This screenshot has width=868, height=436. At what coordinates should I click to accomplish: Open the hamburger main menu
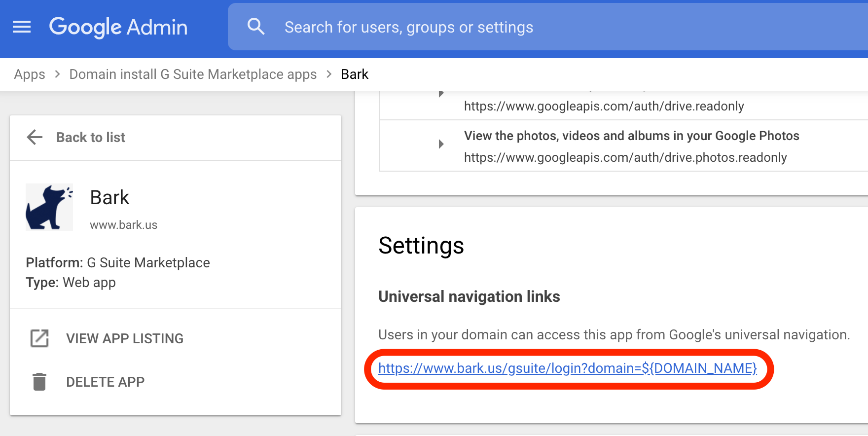[x=22, y=27]
